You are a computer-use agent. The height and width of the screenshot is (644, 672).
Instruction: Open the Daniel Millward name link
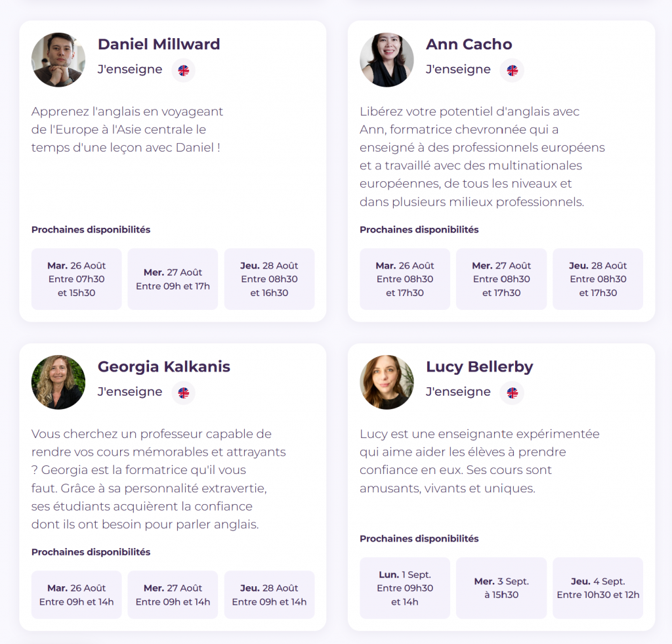pyautogui.click(x=159, y=44)
